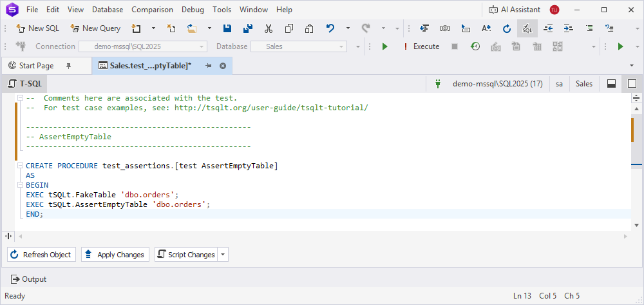Switch to full editor view layout
644x305 pixels.
pyautogui.click(x=632, y=84)
